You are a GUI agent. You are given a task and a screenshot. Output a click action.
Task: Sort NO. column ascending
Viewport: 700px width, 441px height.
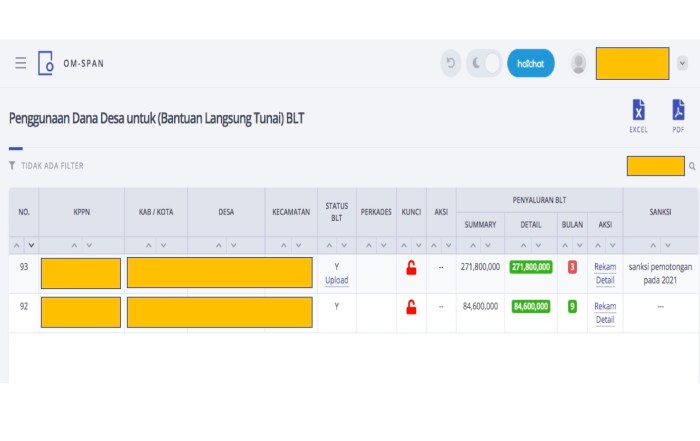click(17, 245)
